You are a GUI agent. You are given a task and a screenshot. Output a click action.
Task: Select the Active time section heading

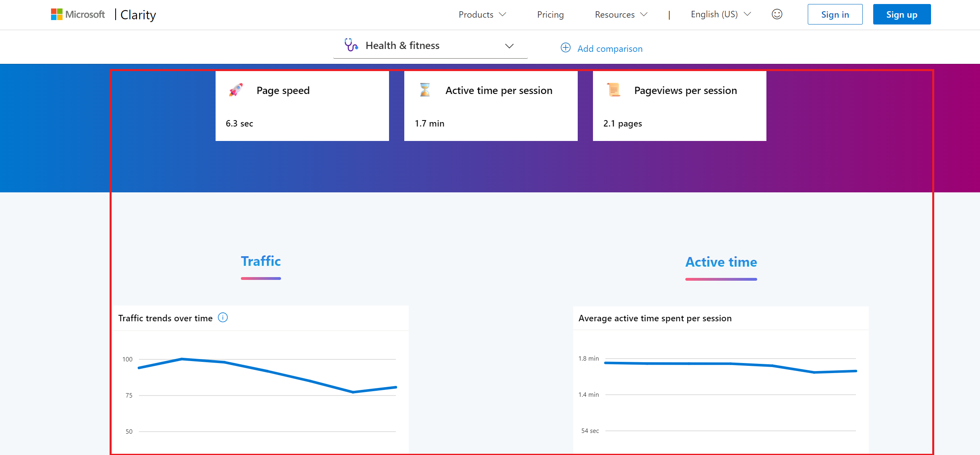pyautogui.click(x=721, y=262)
